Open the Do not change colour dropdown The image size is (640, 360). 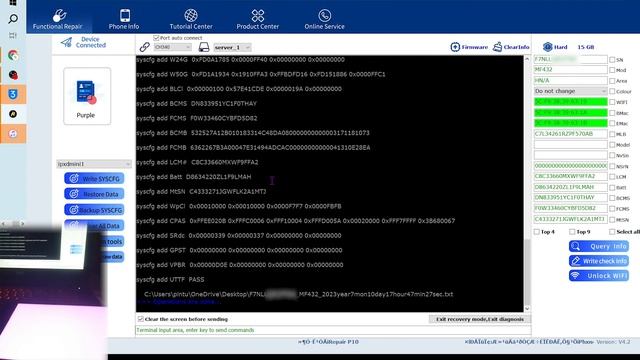coord(570,91)
